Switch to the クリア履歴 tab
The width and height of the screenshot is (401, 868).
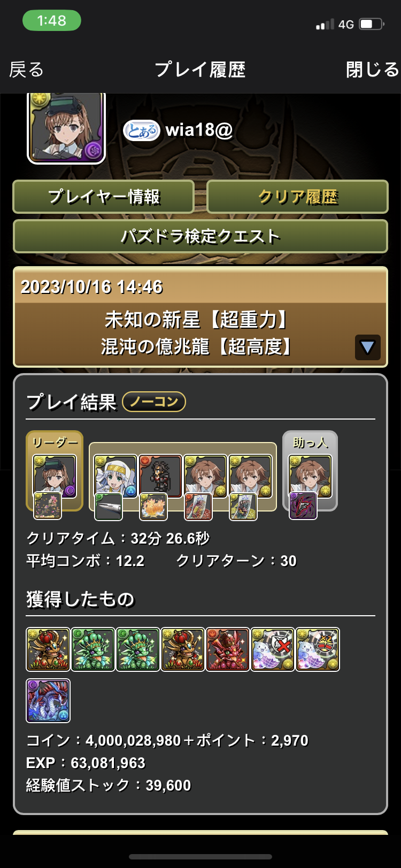[297, 197]
